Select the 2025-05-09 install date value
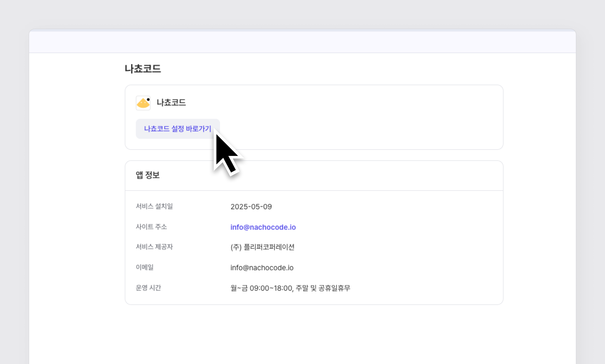The image size is (605, 364). click(251, 207)
